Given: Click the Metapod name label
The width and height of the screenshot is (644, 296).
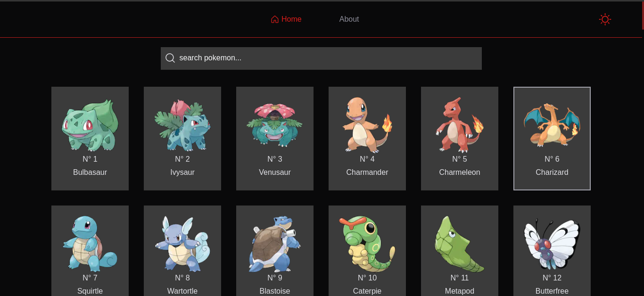Looking at the screenshot, I should [460, 291].
